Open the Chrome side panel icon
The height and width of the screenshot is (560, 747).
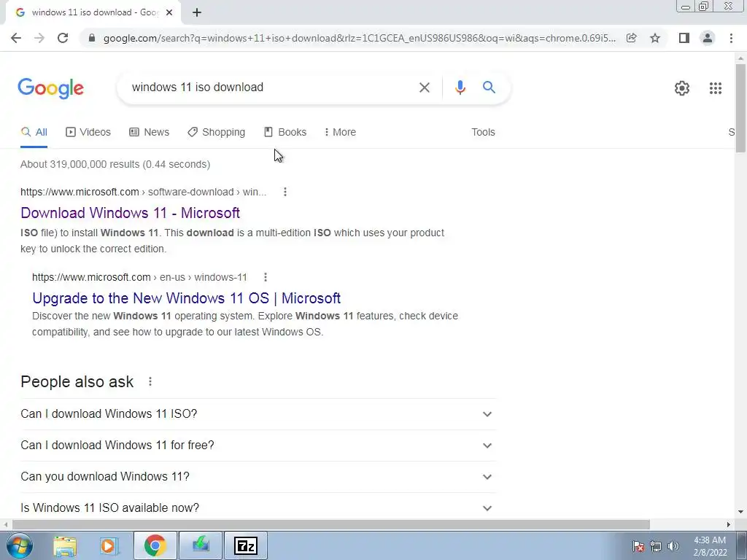click(684, 38)
